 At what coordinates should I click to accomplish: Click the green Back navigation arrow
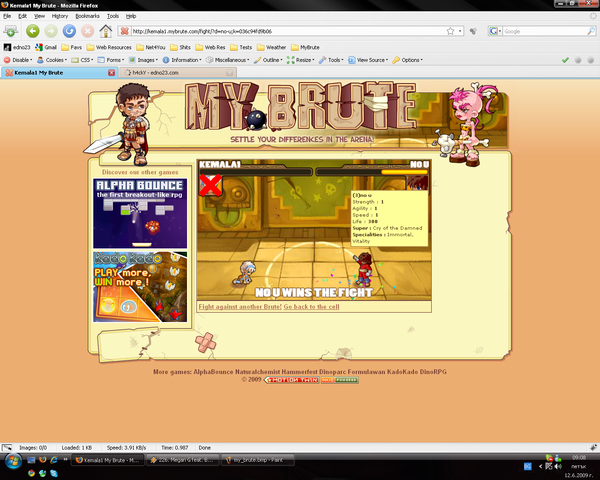(33, 31)
